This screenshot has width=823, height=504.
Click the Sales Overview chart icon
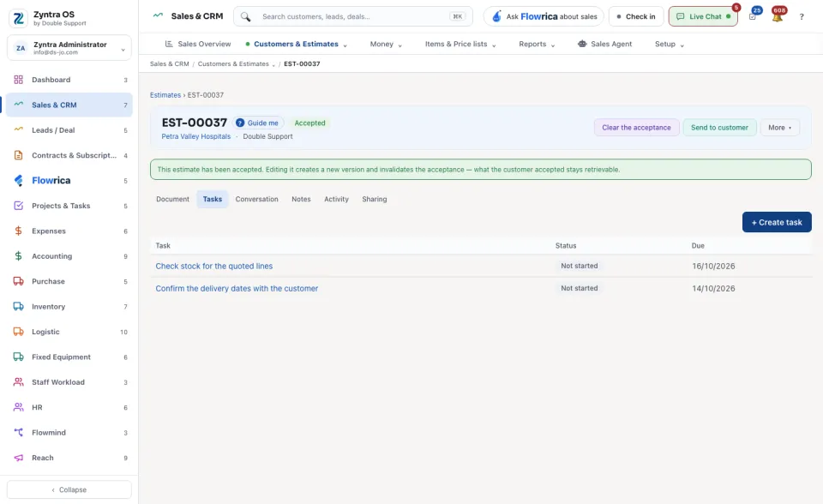pyautogui.click(x=169, y=44)
